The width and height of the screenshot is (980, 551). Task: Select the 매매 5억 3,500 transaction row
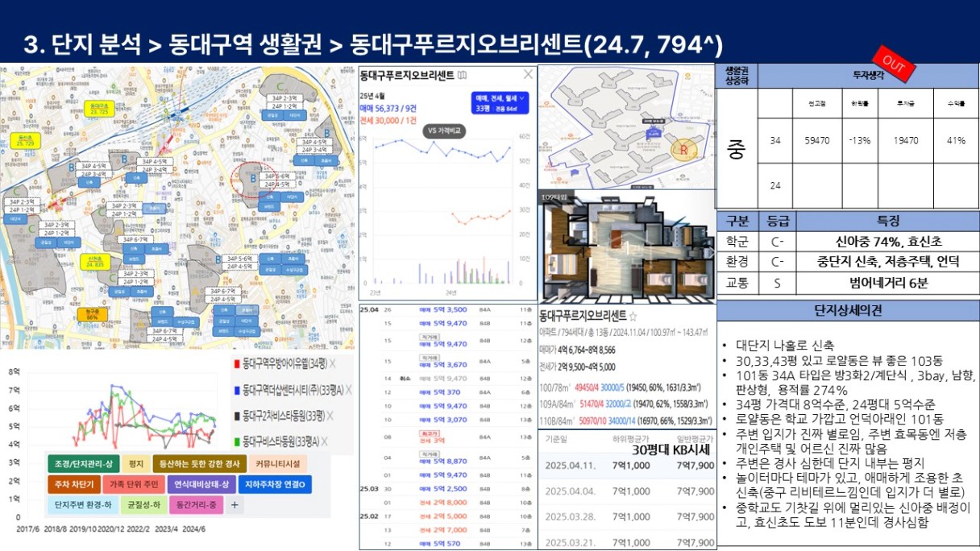point(447,309)
